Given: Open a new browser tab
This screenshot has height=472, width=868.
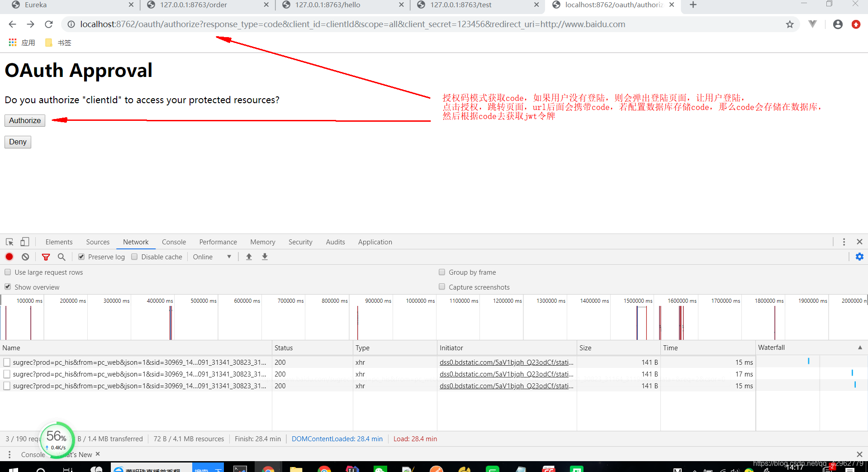Looking at the screenshot, I should click(693, 5).
